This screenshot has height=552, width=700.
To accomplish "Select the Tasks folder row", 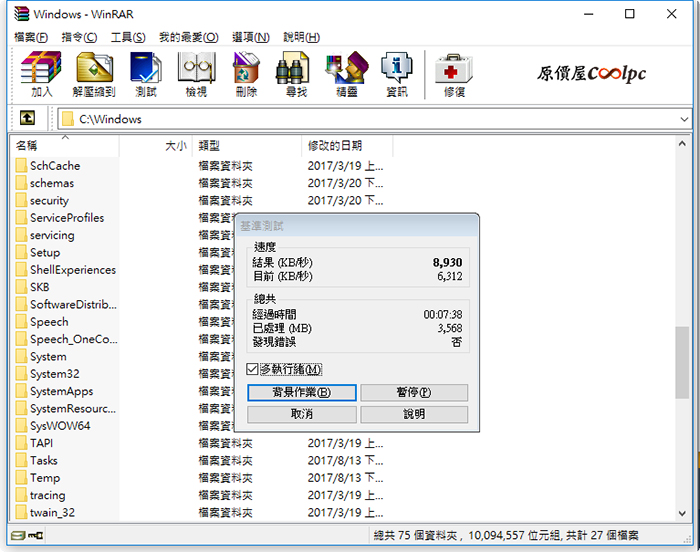I will [200, 460].
